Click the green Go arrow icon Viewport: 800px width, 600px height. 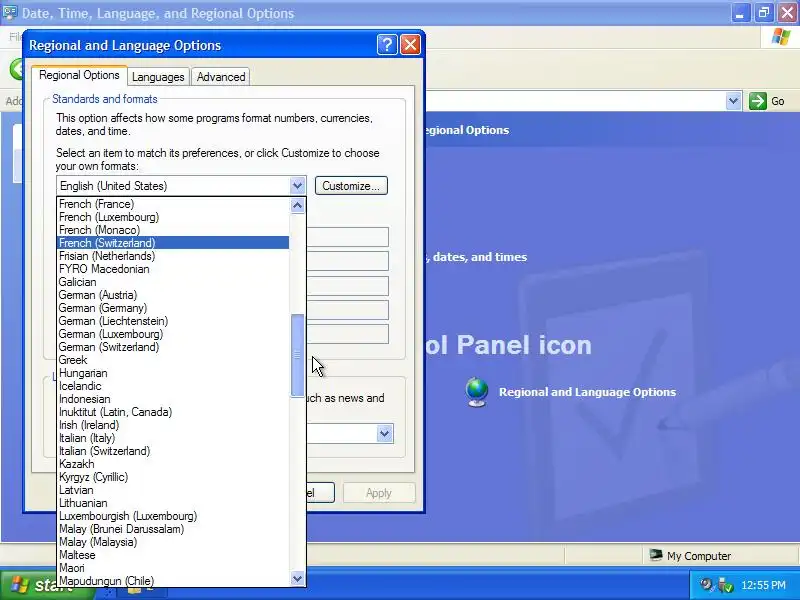point(758,101)
